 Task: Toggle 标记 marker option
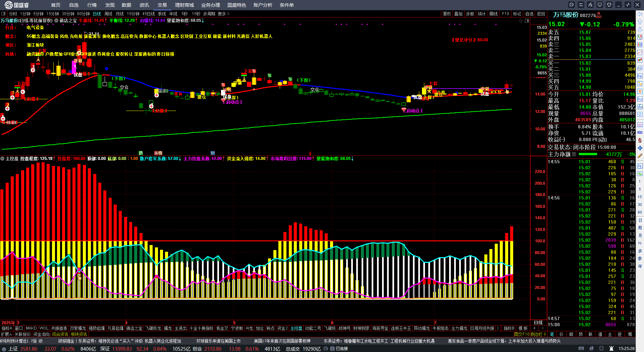pyautogui.click(x=517, y=14)
